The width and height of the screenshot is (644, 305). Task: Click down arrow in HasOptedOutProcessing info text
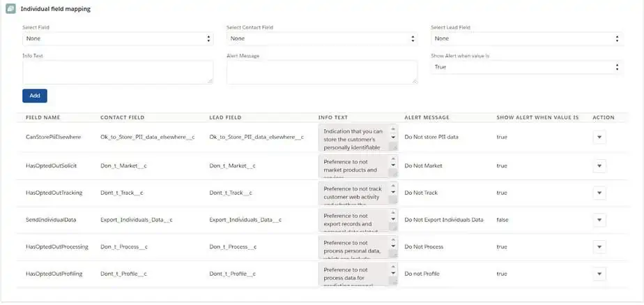point(393,246)
